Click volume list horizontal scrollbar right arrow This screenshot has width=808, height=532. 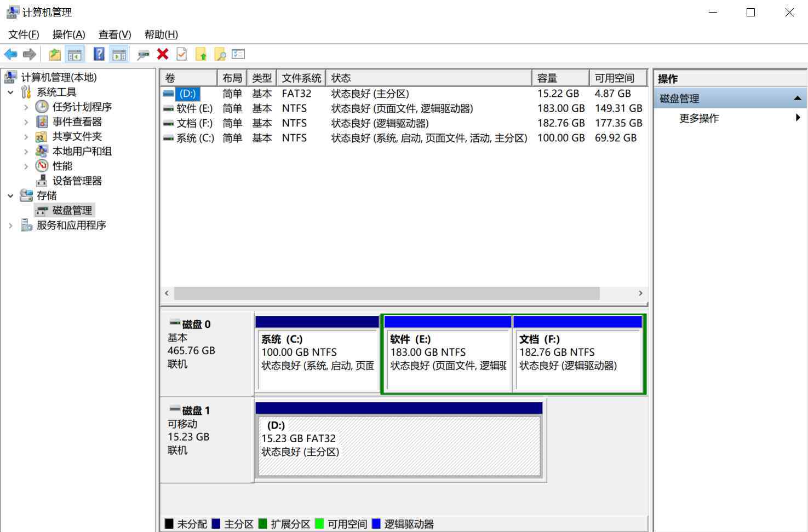(640, 293)
